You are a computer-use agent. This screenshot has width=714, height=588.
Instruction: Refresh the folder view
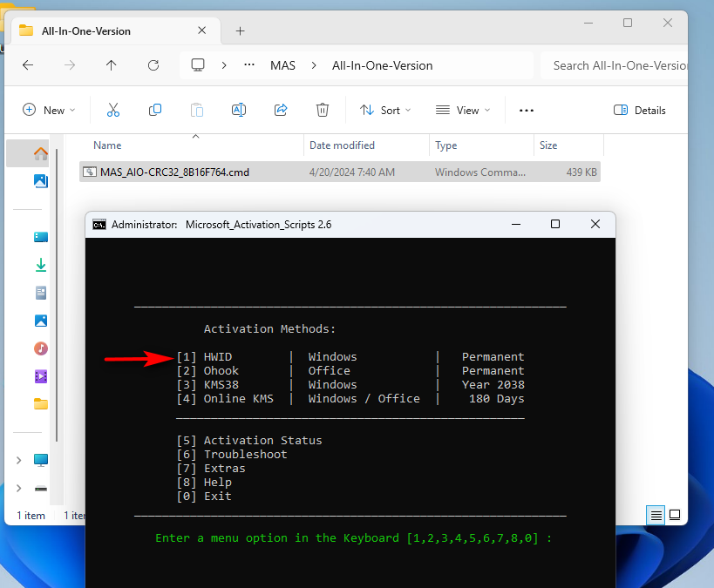point(153,65)
